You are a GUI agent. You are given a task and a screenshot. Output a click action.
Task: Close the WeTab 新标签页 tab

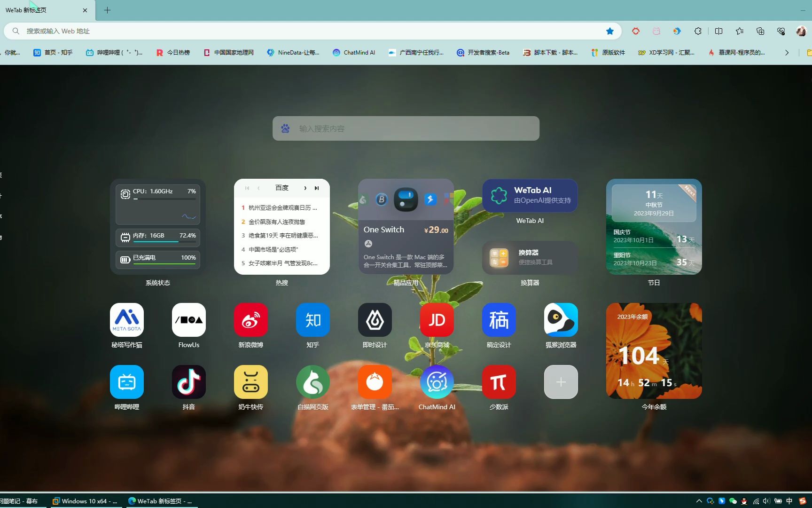(x=85, y=10)
